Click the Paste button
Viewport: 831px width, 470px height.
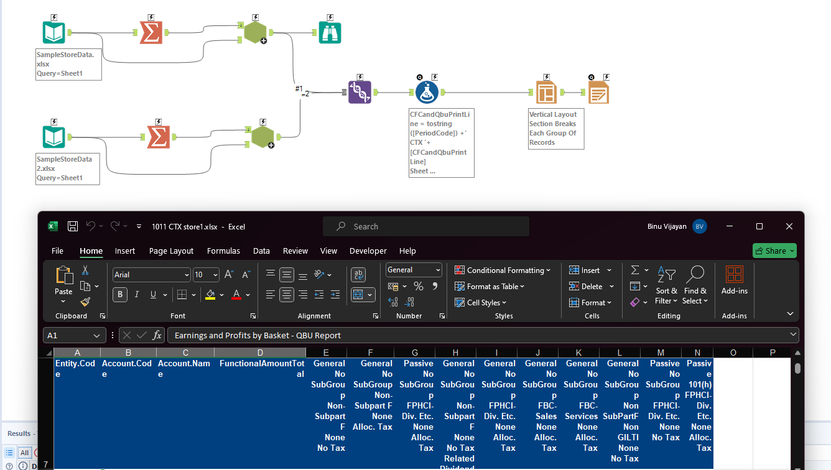click(64, 280)
